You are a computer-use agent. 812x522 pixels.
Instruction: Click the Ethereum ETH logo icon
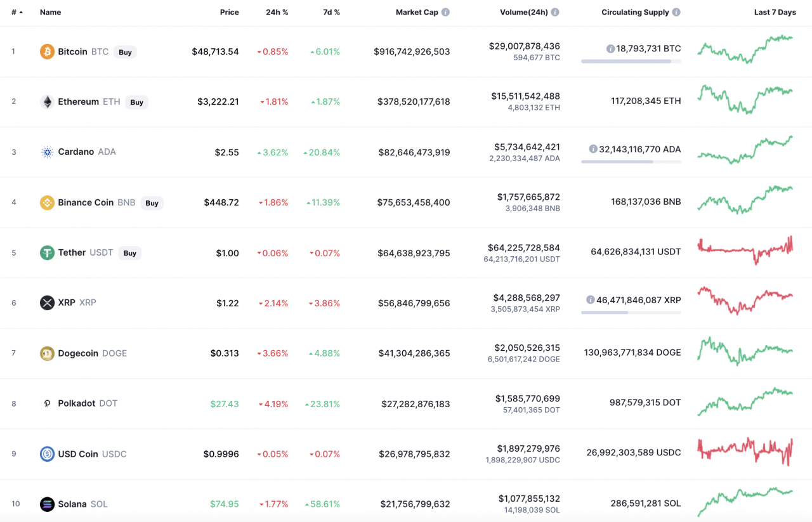pyautogui.click(x=47, y=101)
